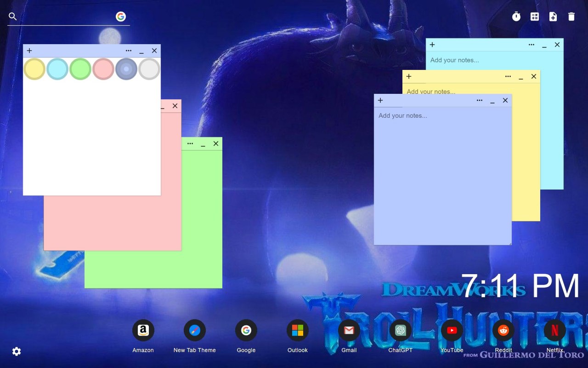
Task: Choose the yellow color swatch
Action: (x=34, y=69)
